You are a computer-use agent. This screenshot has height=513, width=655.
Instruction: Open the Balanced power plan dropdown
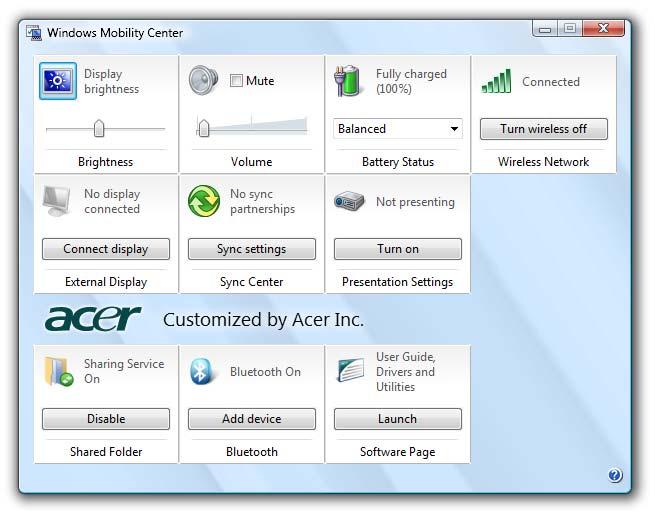398,129
